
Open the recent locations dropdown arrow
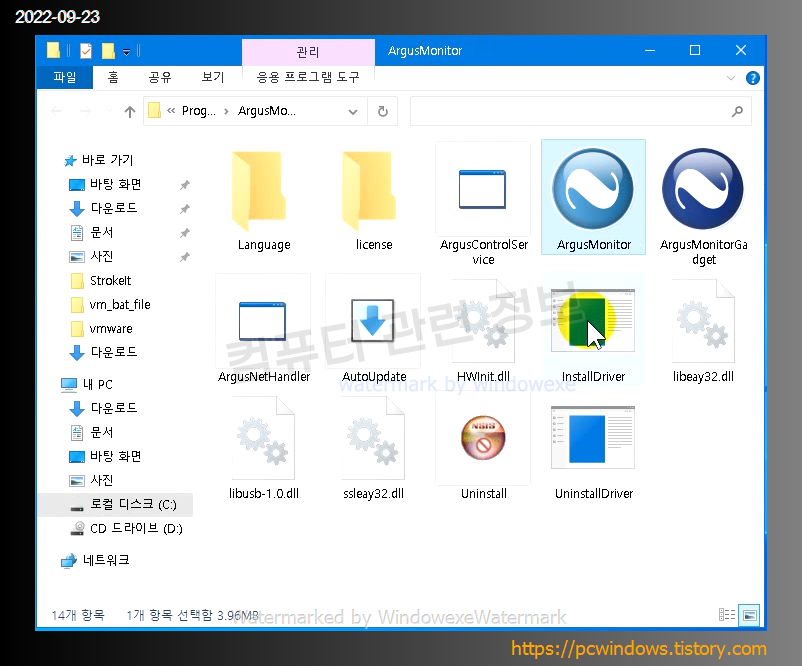tap(109, 111)
